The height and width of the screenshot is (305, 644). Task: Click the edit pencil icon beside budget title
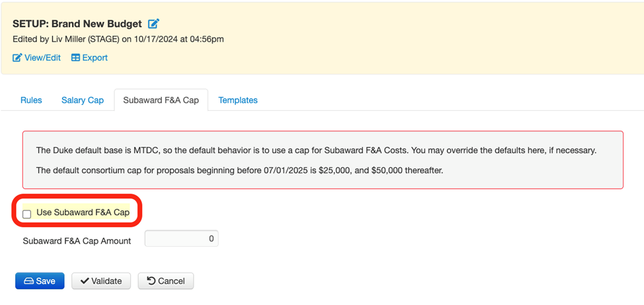pos(153,24)
